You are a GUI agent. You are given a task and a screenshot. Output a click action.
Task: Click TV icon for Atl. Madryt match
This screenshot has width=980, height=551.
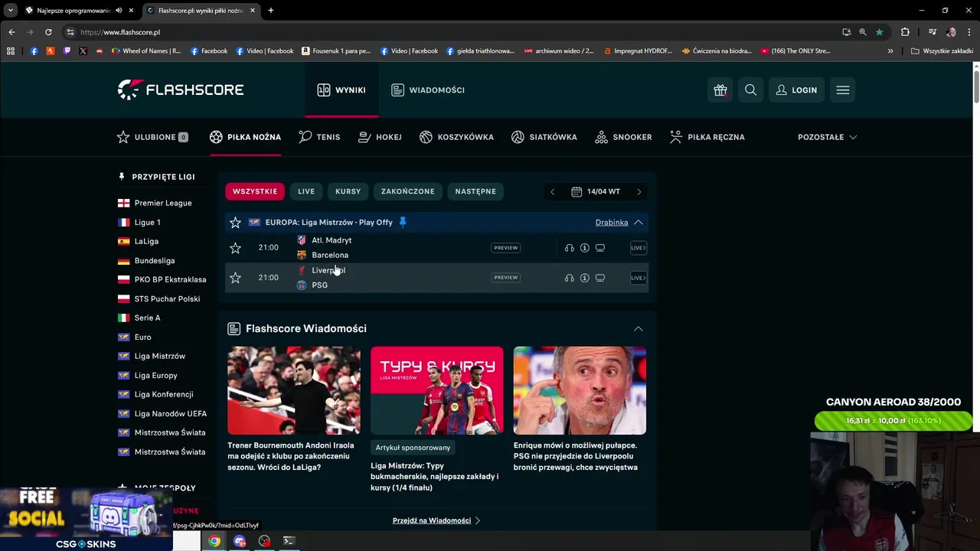600,248
